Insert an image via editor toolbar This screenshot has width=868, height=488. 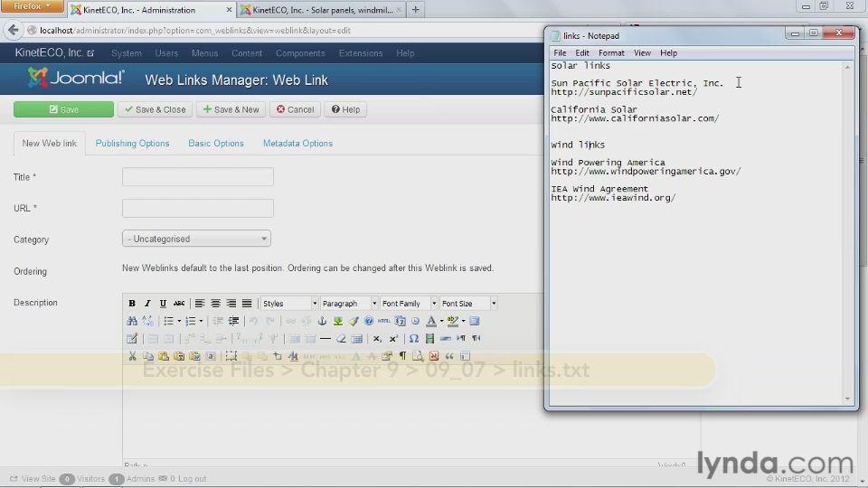[337, 321]
